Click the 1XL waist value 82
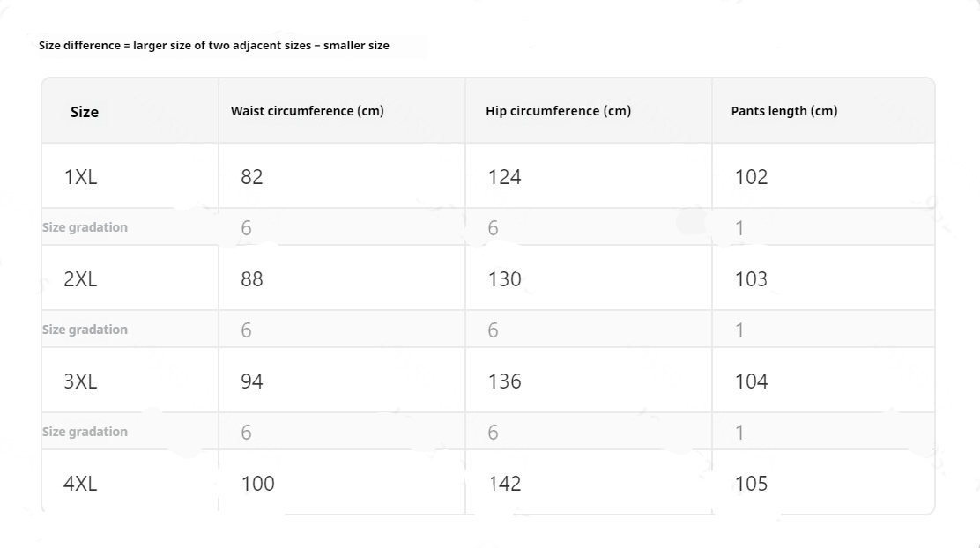This screenshot has width=980, height=548. (252, 177)
